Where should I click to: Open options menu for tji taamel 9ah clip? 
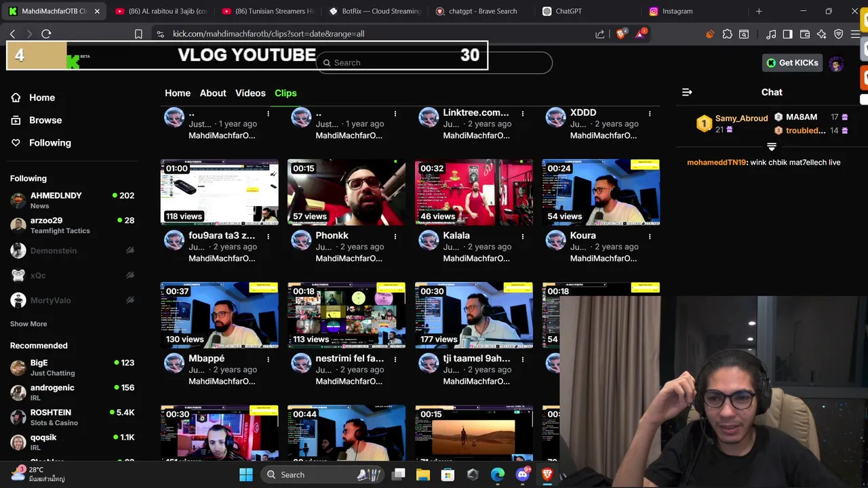click(522, 359)
